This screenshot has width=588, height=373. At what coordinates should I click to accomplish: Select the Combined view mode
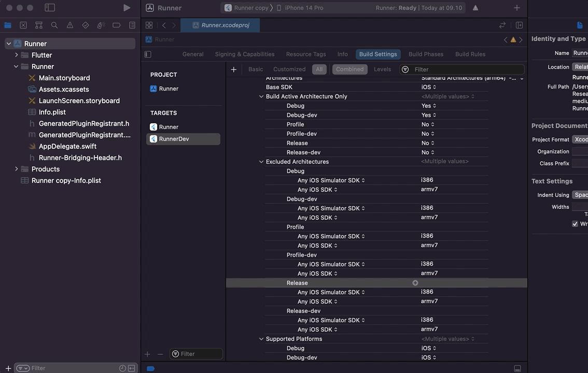click(349, 69)
